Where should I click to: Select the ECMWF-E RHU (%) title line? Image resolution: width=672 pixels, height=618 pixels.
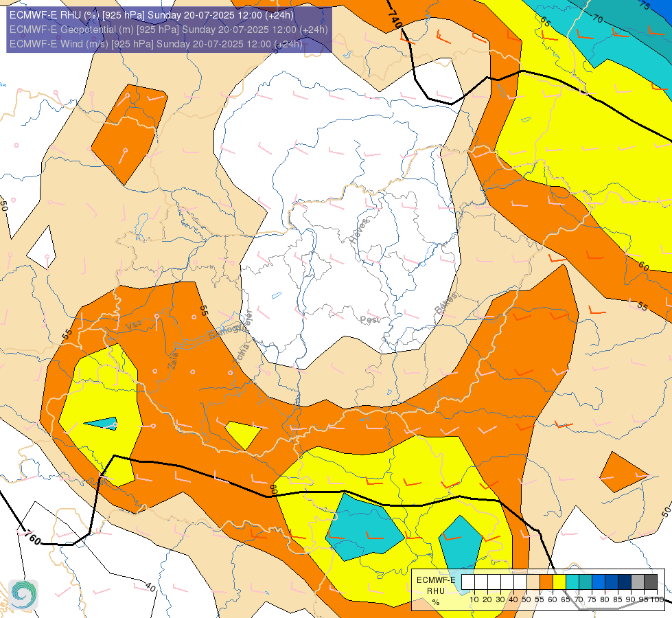click(x=151, y=15)
